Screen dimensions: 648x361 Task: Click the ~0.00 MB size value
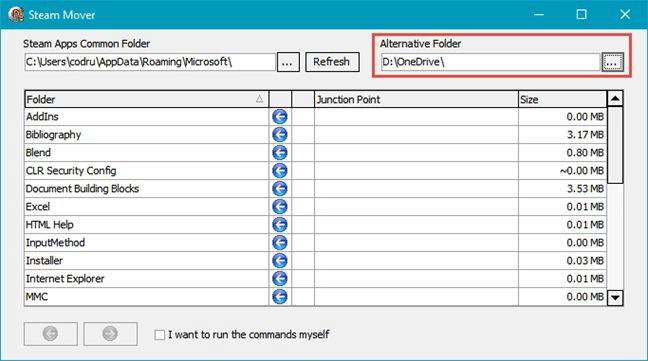[x=582, y=171]
